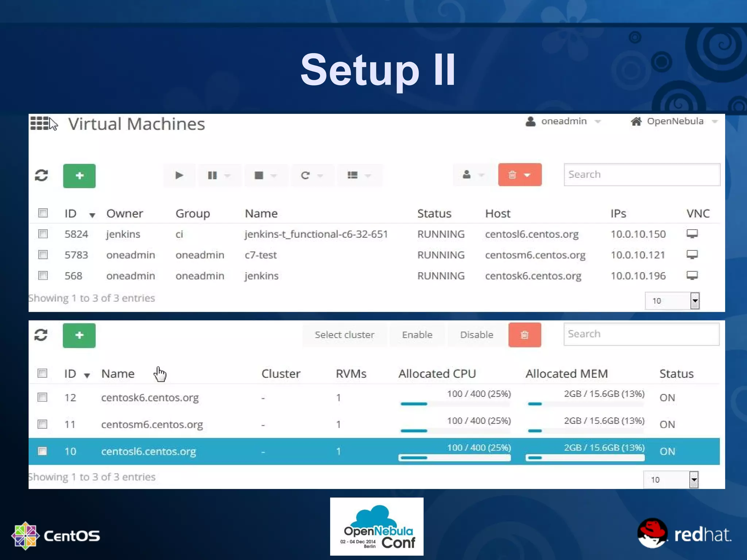Check the box for VM 5824
Screen dimensions: 747x560
pyautogui.click(x=43, y=234)
